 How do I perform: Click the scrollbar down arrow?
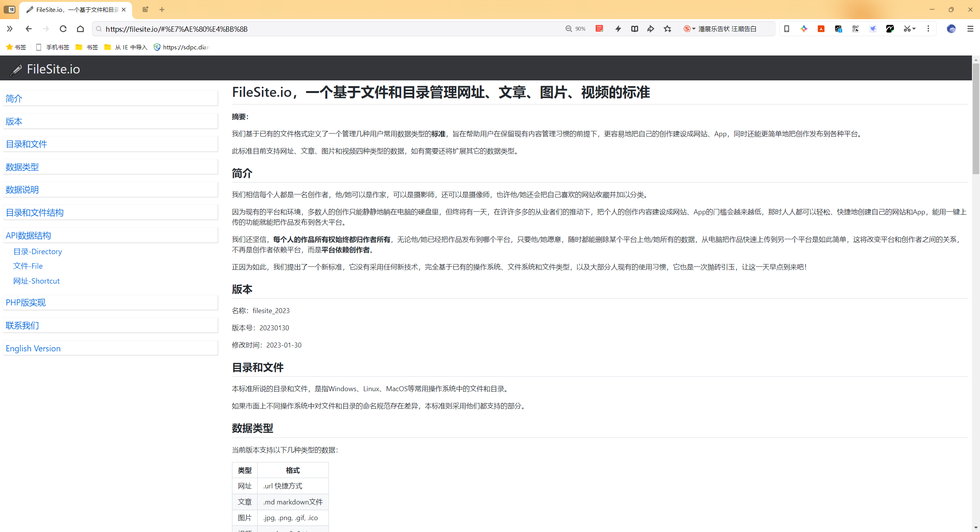976,528
